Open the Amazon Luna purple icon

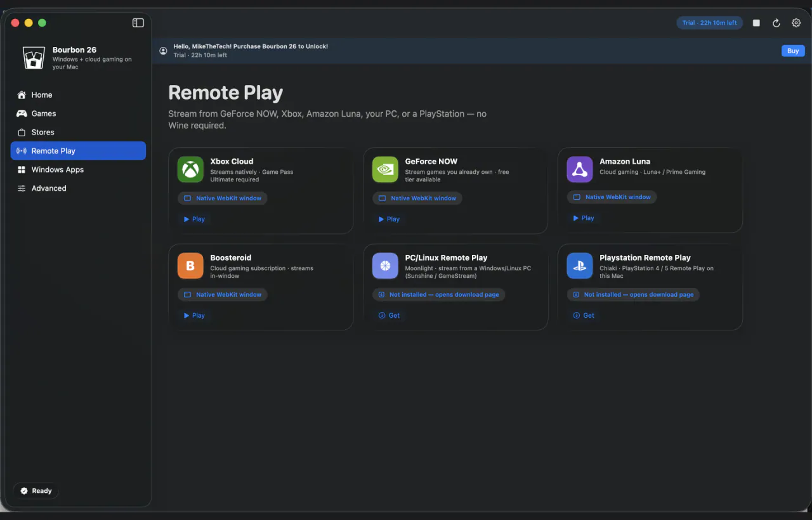click(x=580, y=169)
